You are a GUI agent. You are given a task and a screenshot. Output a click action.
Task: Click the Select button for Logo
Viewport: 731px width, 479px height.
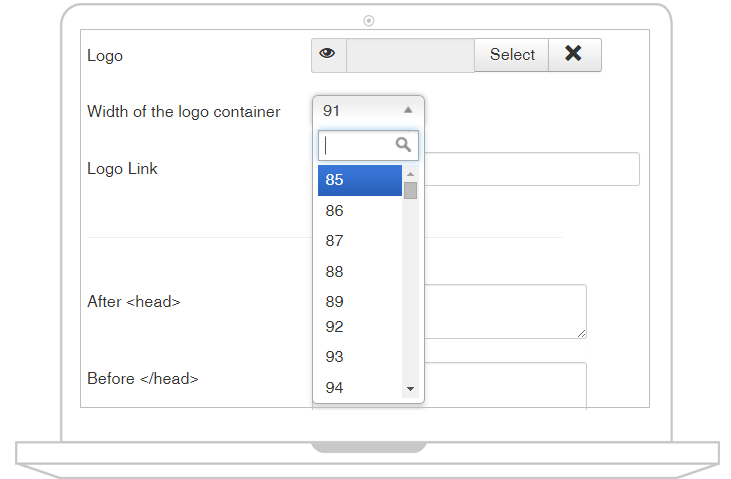tap(511, 55)
